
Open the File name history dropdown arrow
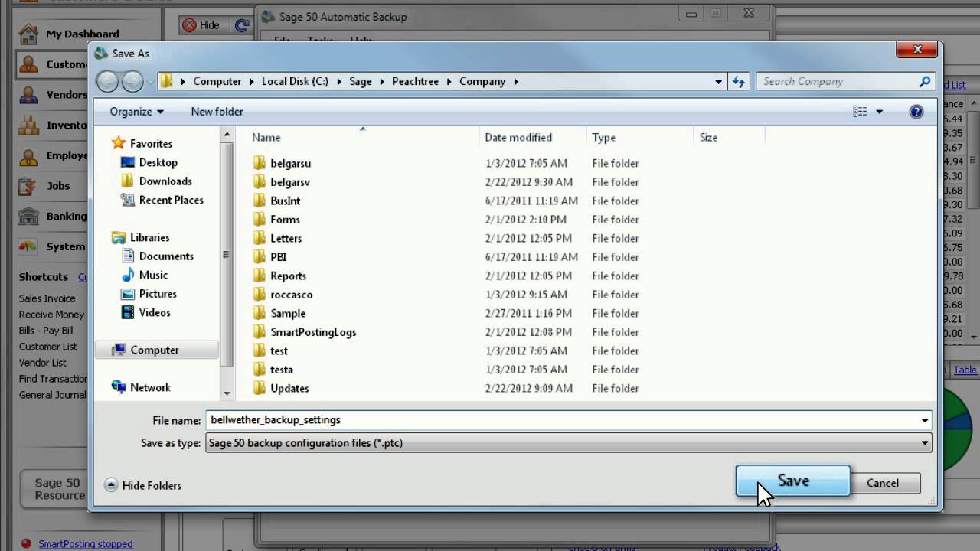point(925,420)
